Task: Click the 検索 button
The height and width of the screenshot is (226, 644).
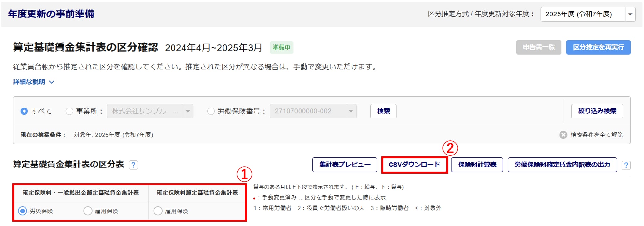Action: pos(383,111)
